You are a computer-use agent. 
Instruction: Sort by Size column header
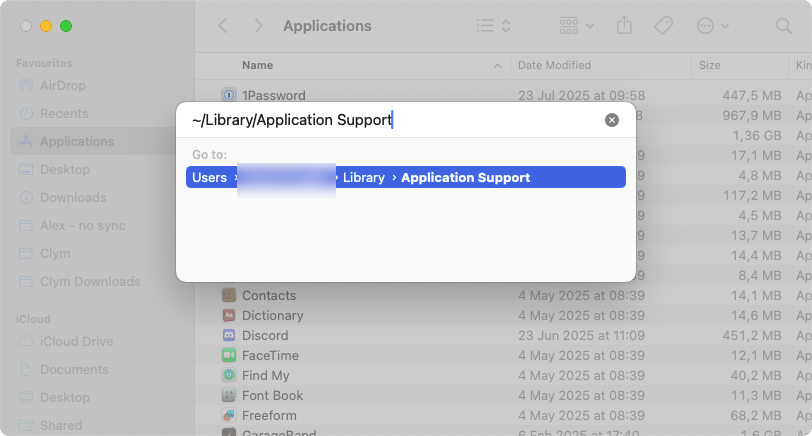[x=709, y=65]
